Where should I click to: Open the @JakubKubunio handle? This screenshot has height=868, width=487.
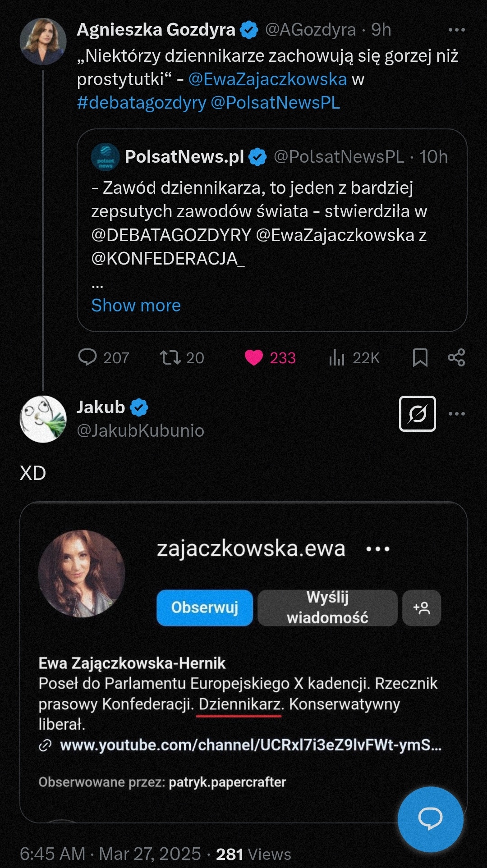140,431
